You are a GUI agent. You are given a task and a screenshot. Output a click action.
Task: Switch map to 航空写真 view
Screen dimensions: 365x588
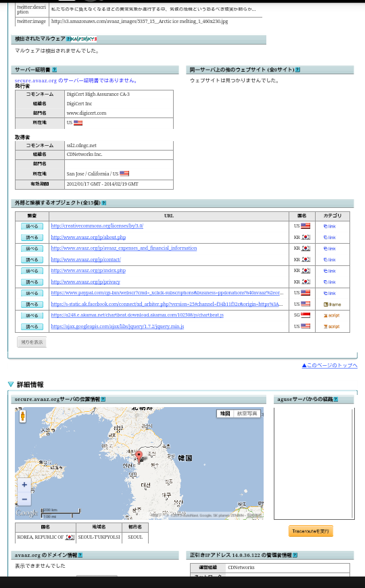[x=247, y=414]
